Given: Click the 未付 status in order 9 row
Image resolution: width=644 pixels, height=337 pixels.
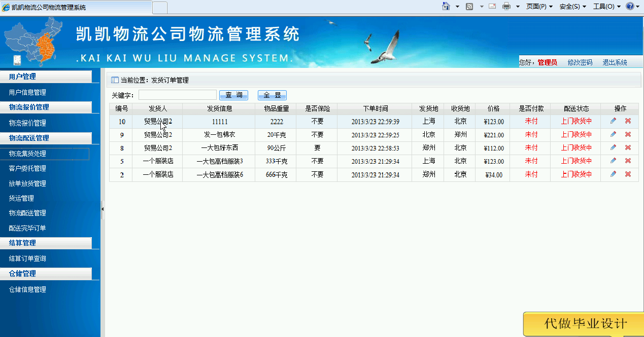Looking at the screenshot, I should [531, 135].
